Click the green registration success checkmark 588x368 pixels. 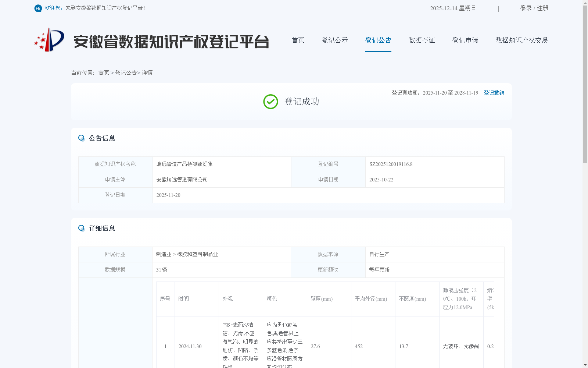tap(270, 102)
